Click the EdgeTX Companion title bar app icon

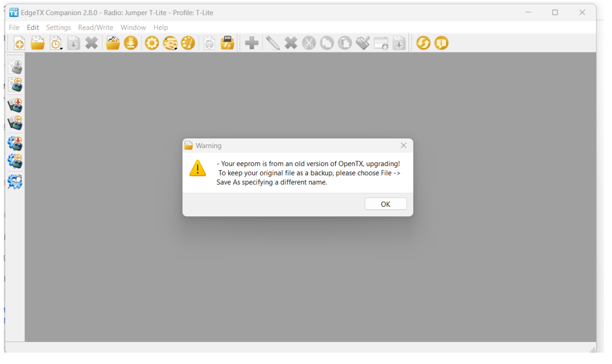14,13
